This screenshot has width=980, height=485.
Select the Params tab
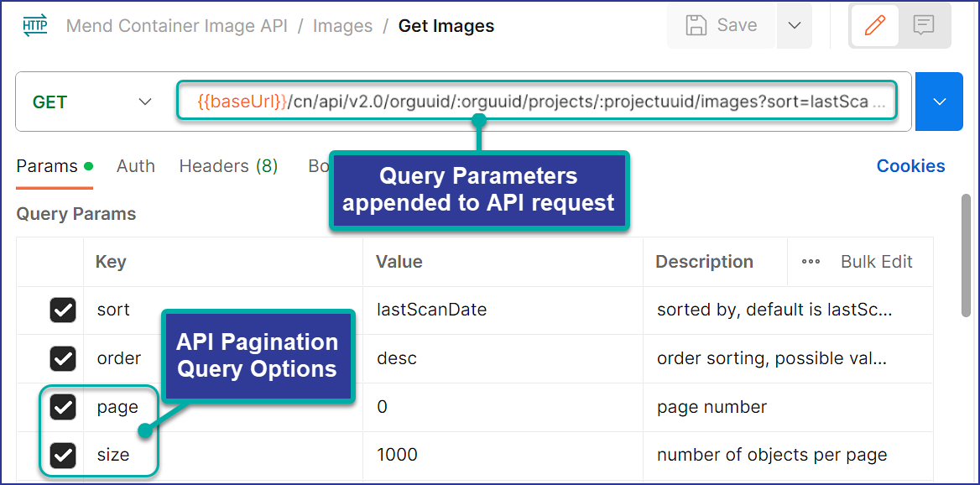(x=47, y=166)
